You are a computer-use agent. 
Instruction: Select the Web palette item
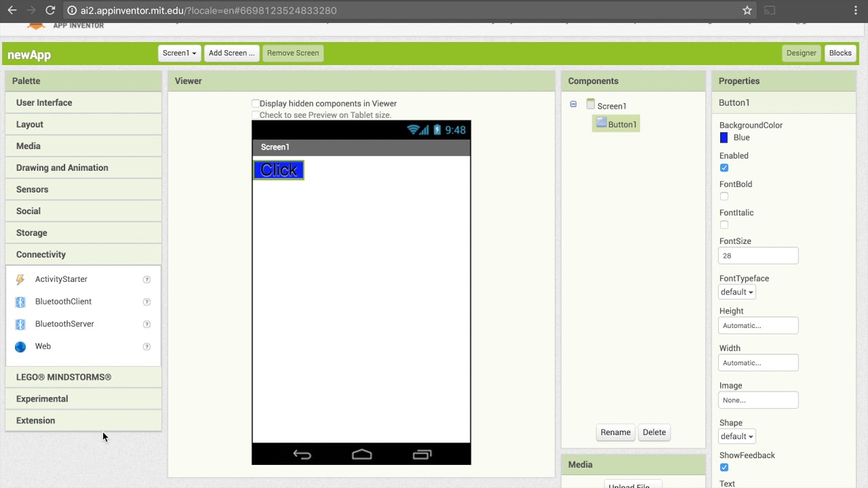point(43,346)
